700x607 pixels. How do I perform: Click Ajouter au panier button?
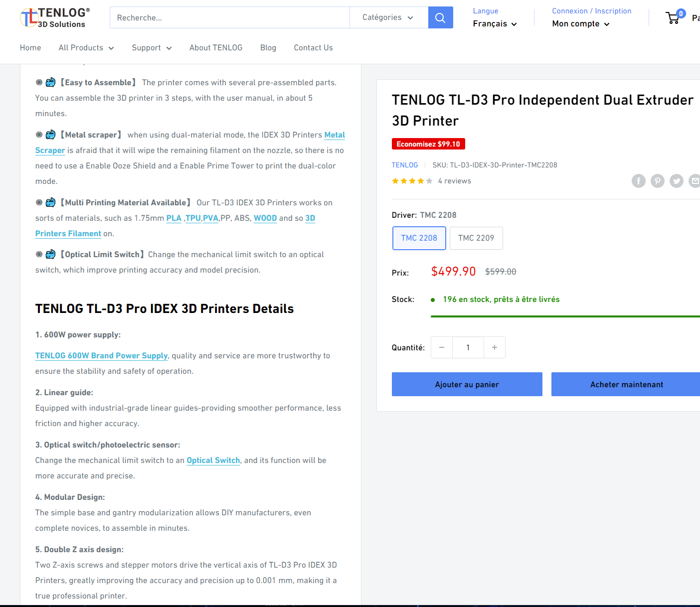pos(467,384)
